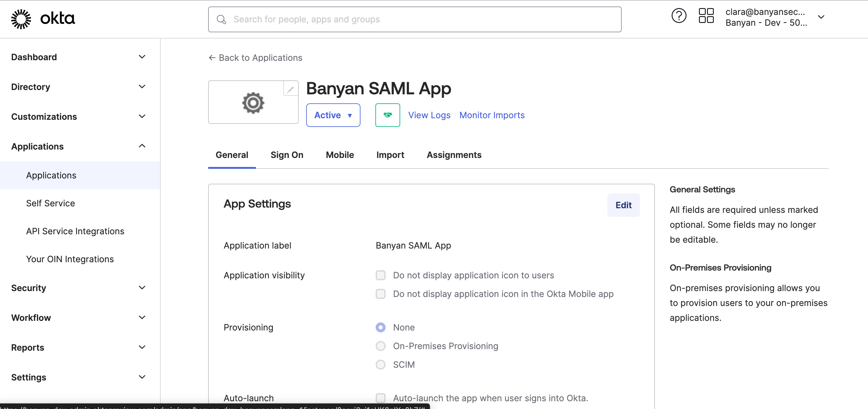Open the View Logs link
Viewport: 868px width, 409px height.
[429, 115]
